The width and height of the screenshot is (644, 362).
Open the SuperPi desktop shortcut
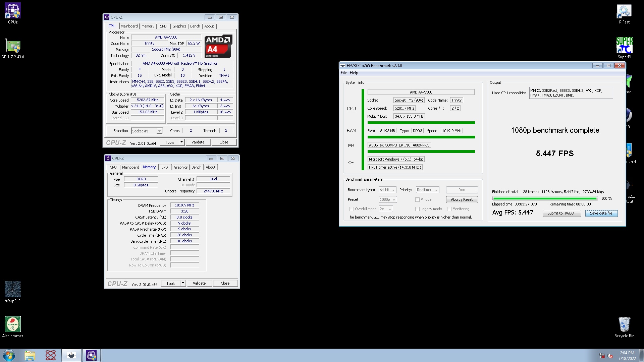click(624, 48)
